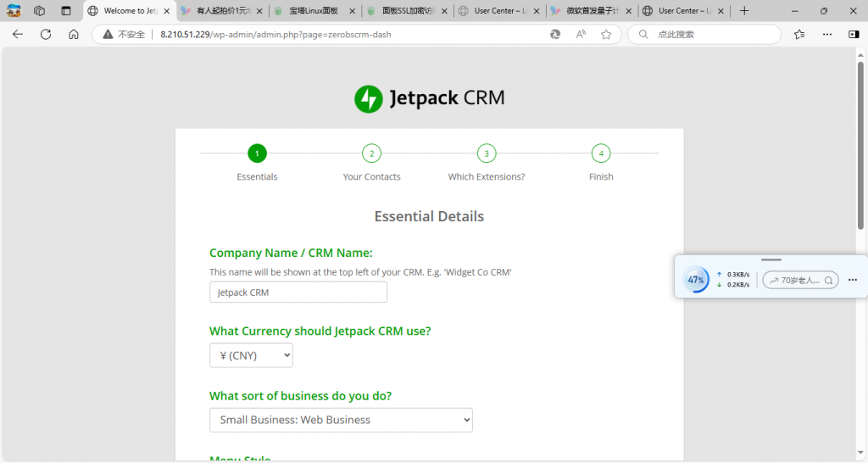Open the favorites list icon
The width and height of the screenshot is (868, 463).
(x=799, y=34)
